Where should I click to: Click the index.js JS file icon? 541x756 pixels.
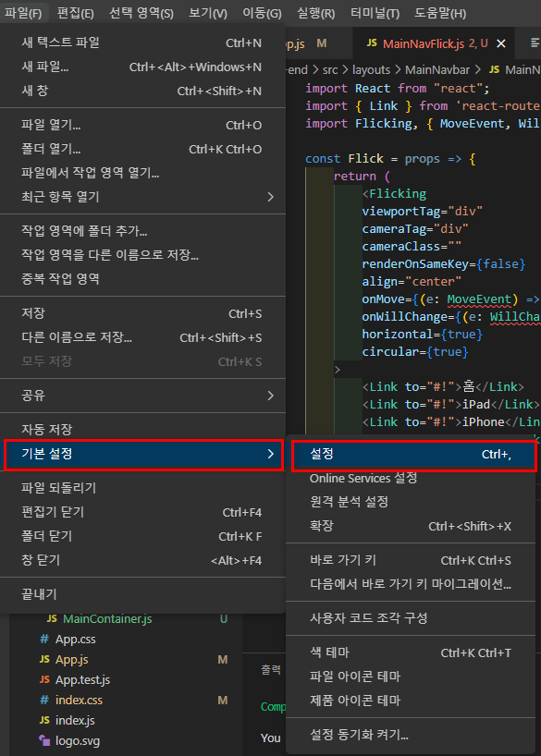[44, 720]
